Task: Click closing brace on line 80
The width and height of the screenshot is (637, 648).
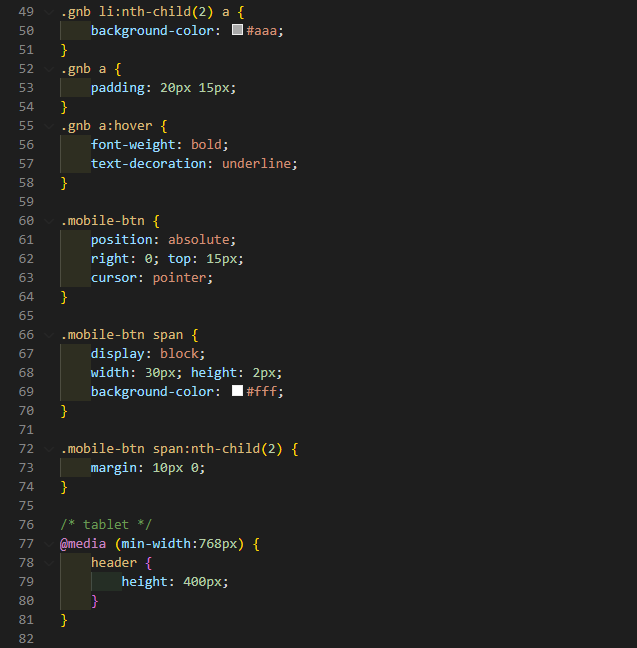Action: (95, 601)
